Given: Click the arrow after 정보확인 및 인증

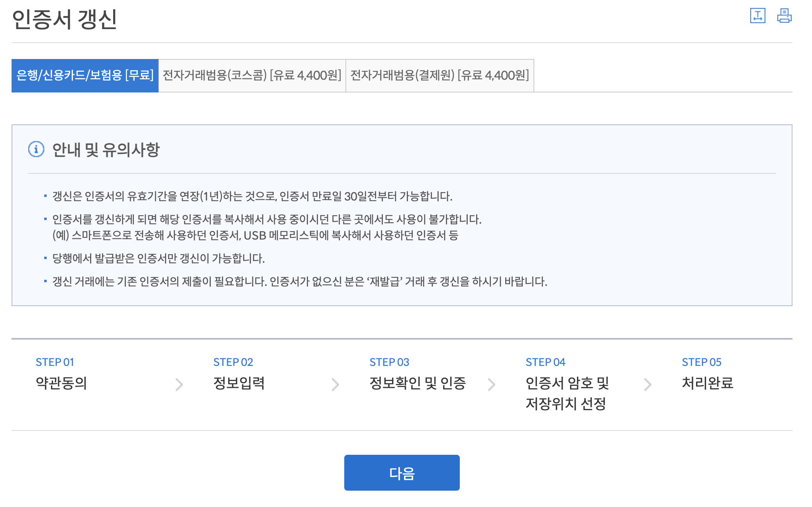Looking at the screenshot, I should click(492, 384).
